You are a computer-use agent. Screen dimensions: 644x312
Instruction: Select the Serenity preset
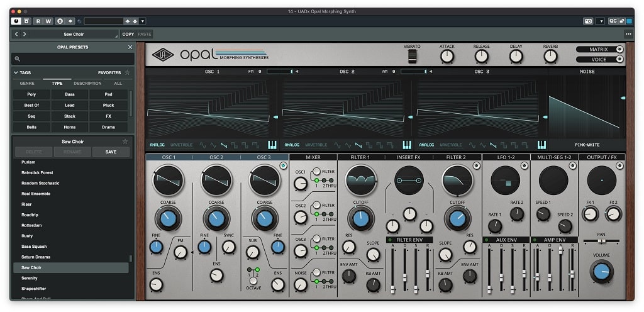[x=70, y=278]
